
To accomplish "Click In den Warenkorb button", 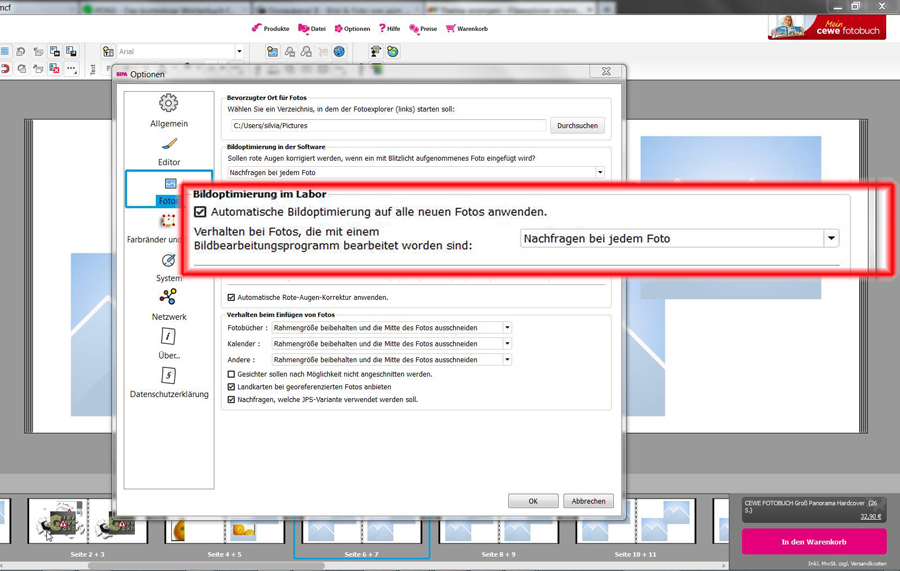I will tap(813, 542).
